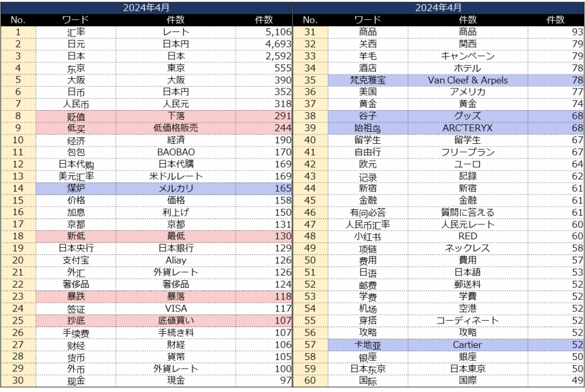Click the "暴落" cell

tap(176, 297)
